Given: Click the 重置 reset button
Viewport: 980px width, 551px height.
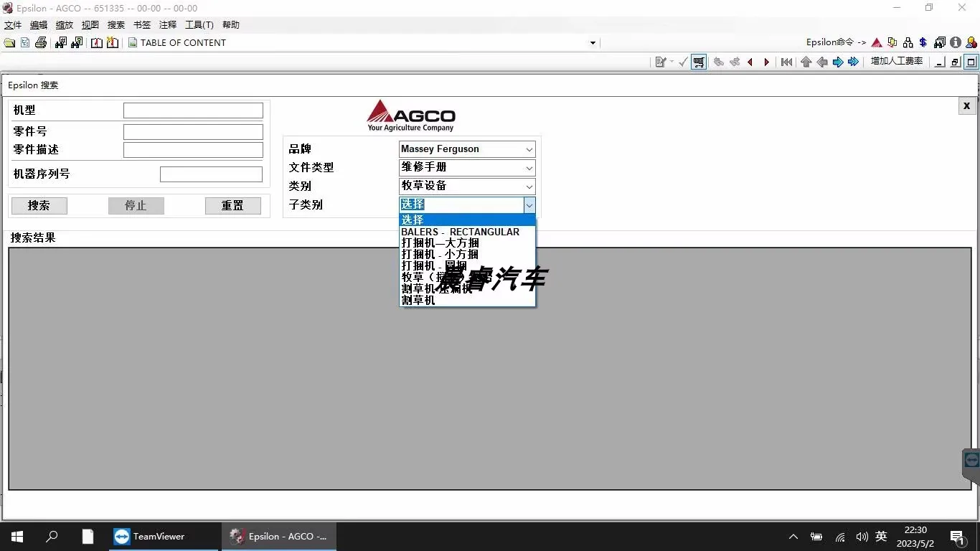Looking at the screenshot, I should pyautogui.click(x=233, y=206).
